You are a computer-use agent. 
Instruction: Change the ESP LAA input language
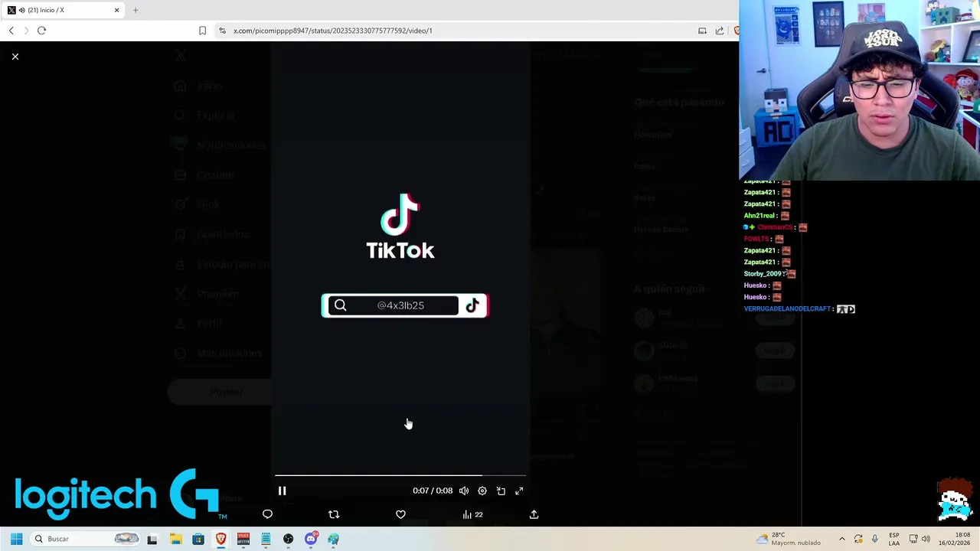[893, 539]
